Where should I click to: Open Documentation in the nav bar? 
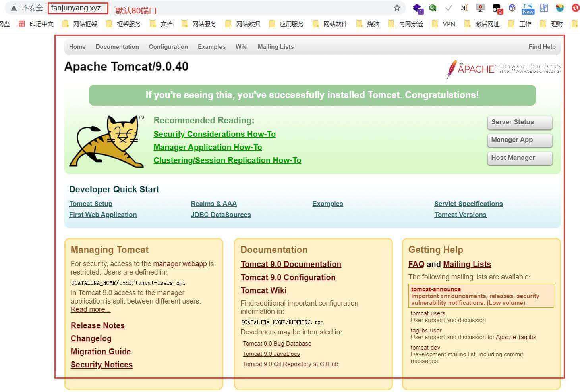(117, 47)
